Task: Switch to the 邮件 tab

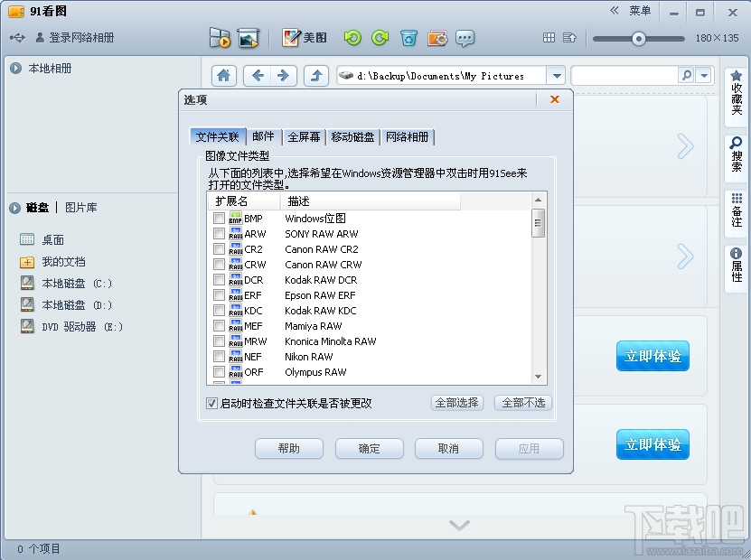Action: pyautogui.click(x=263, y=137)
